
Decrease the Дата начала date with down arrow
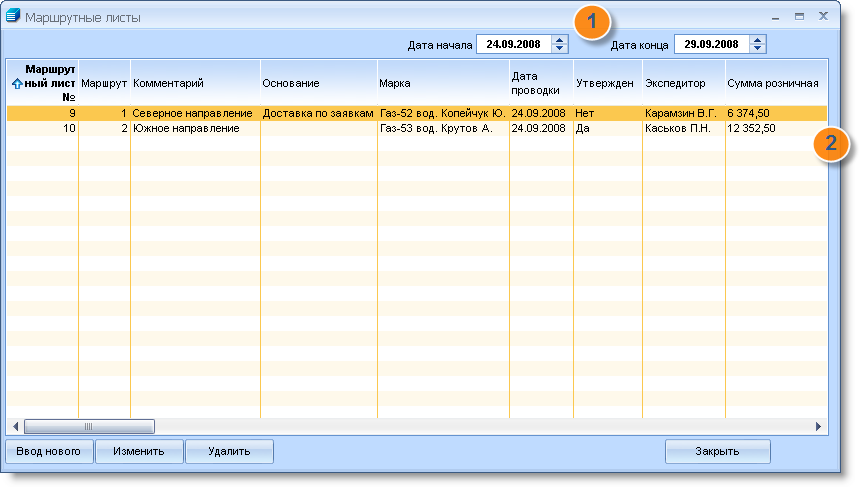tap(559, 48)
